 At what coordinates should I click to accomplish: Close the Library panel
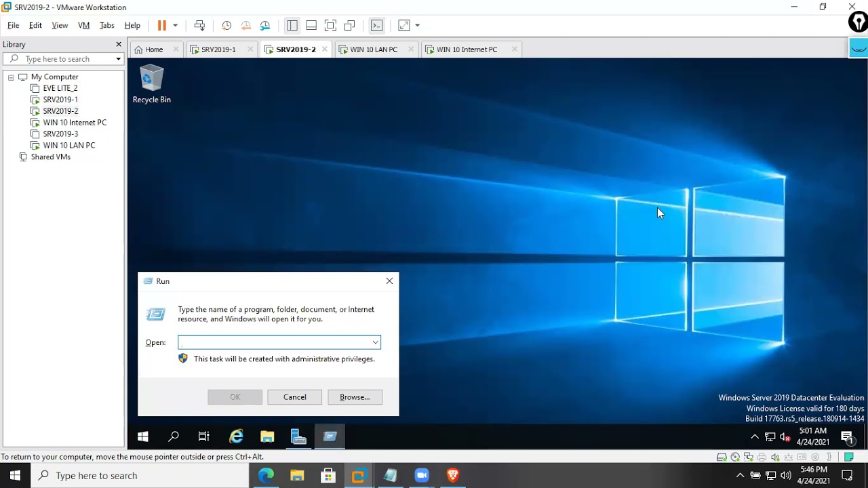119,45
